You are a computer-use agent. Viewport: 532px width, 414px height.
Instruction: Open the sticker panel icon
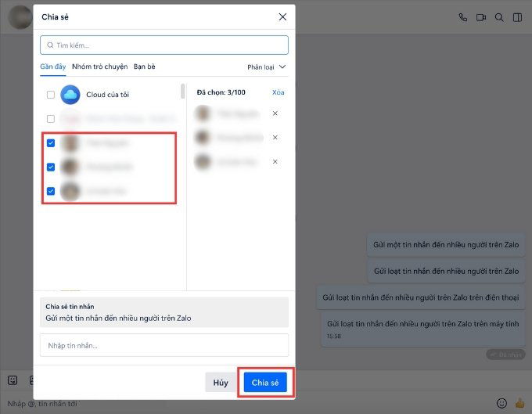click(13, 380)
